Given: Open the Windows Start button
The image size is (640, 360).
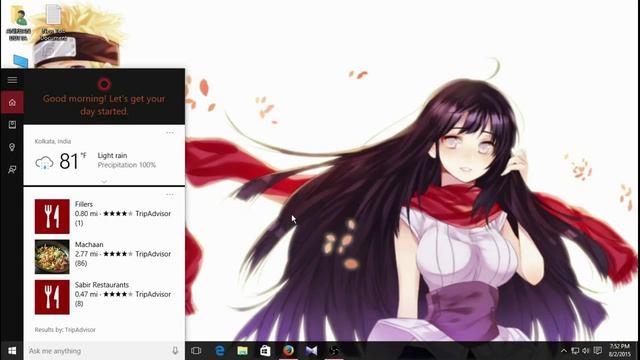Looking at the screenshot, I should click(x=12, y=351).
